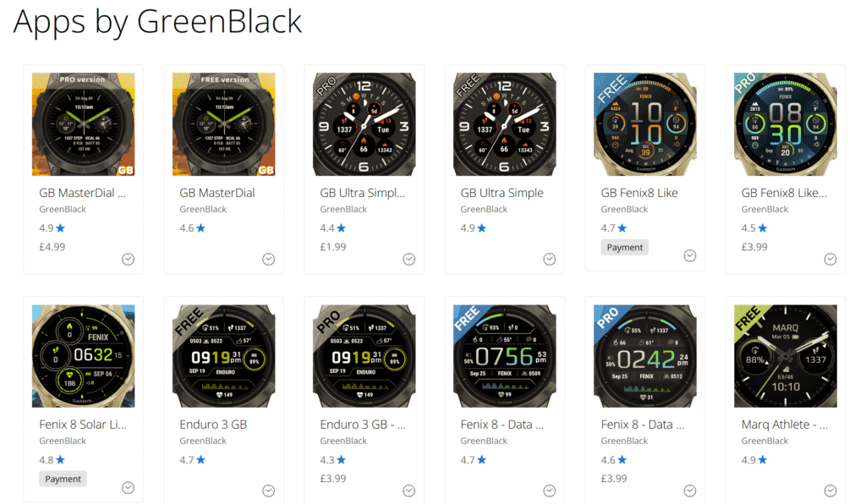Click the watch icon on £3.99 GB Fenix8 Like card
The image size is (866, 504).
coord(830,260)
